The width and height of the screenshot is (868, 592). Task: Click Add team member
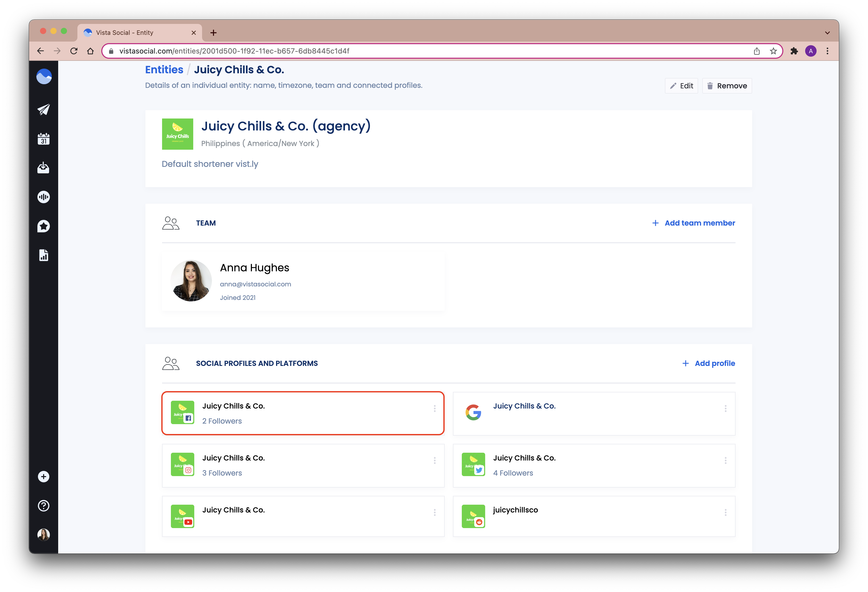(x=693, y=223)
